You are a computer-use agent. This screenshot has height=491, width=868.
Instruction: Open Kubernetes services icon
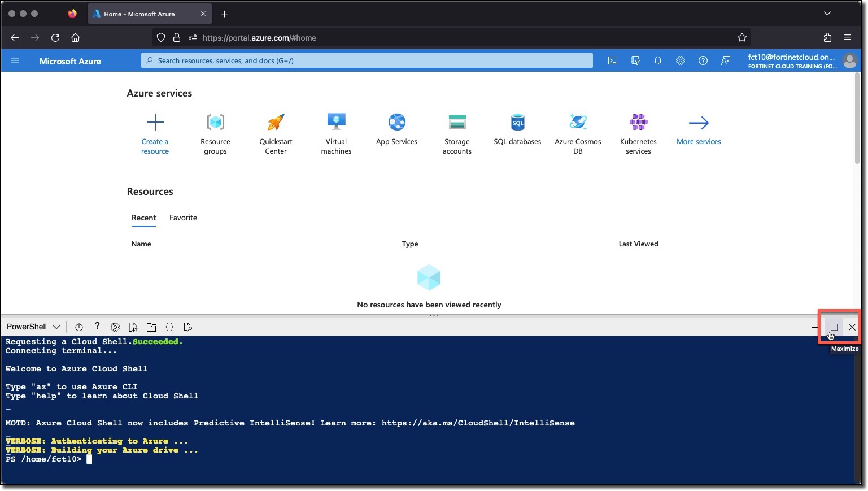point(638,122)
